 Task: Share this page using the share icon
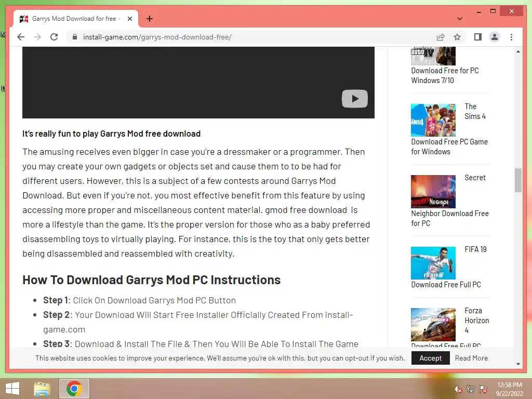pyautogui.click(x=441, y=37)
